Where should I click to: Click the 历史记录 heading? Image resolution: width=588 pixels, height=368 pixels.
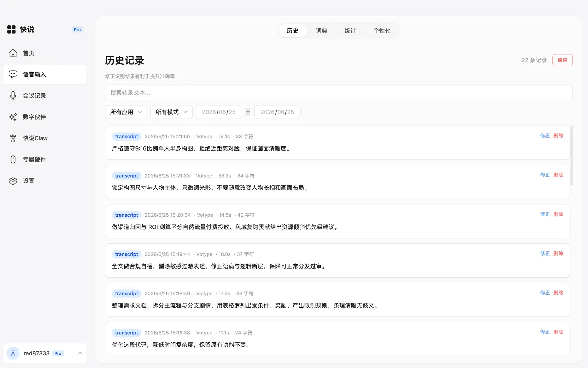(125, 60)
